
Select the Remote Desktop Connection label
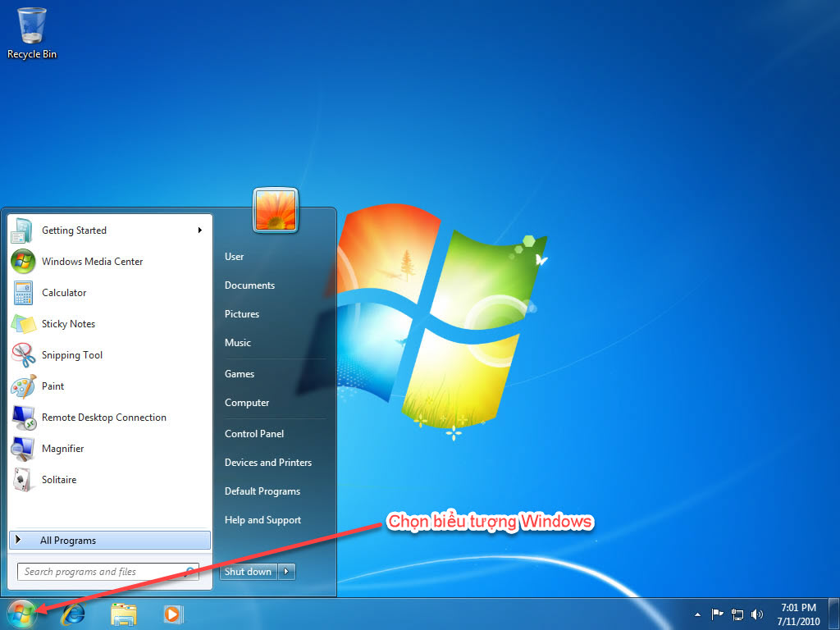(104, 418)
